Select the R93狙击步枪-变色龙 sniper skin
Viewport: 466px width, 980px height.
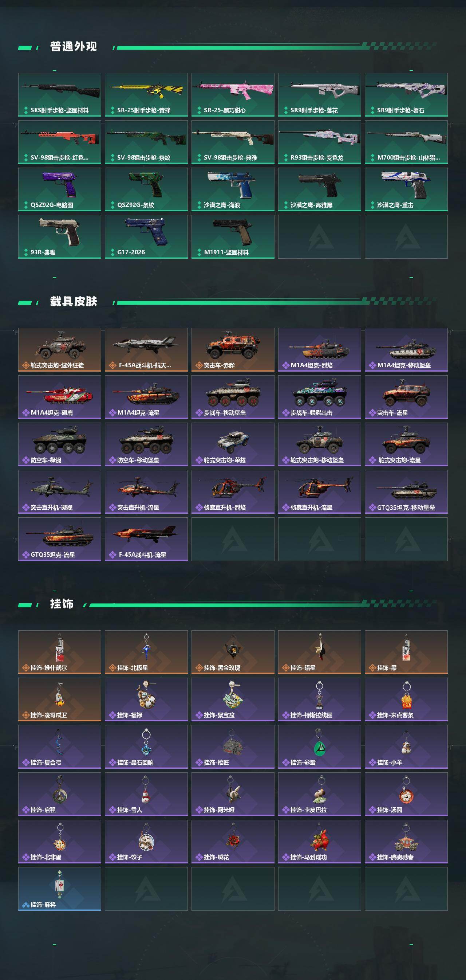click(x=320, y=142)
